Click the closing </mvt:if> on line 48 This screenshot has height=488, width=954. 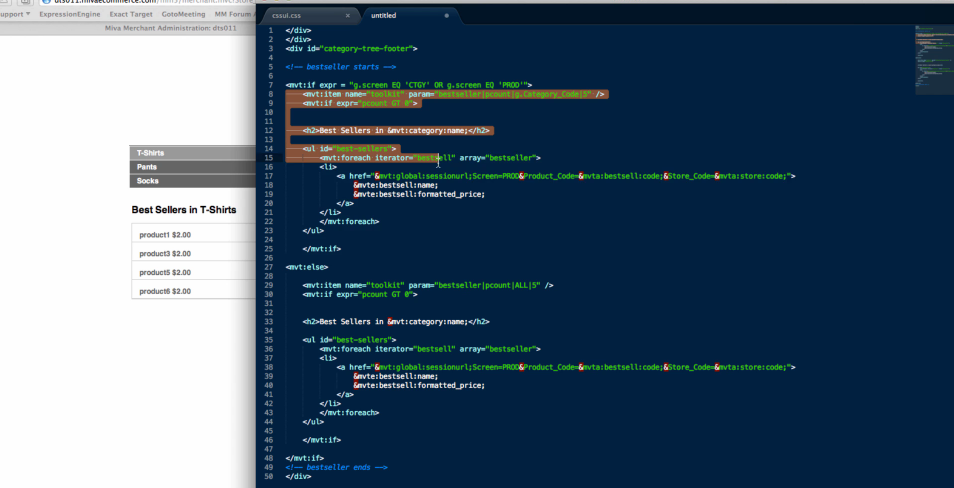pyautogui.click(x=304, y=458)
